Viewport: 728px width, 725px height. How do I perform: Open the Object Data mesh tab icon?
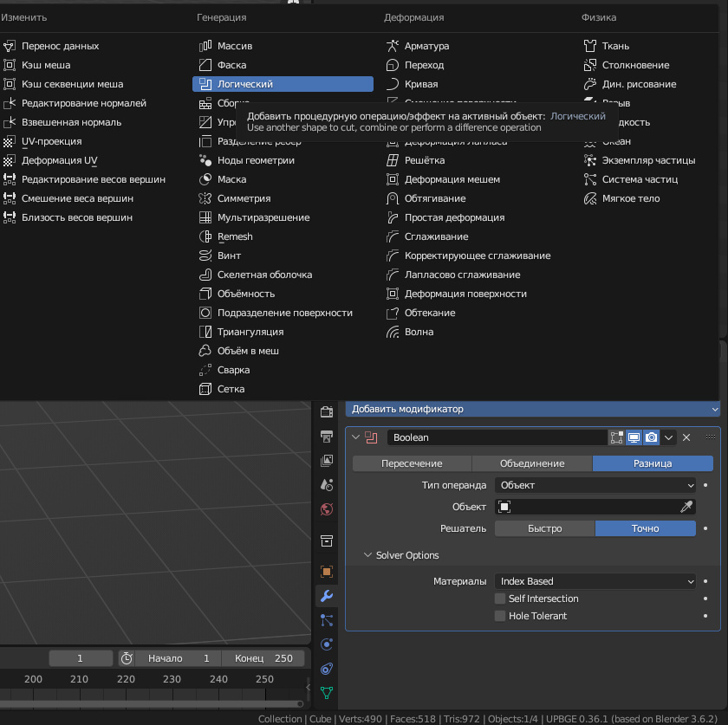327,693
